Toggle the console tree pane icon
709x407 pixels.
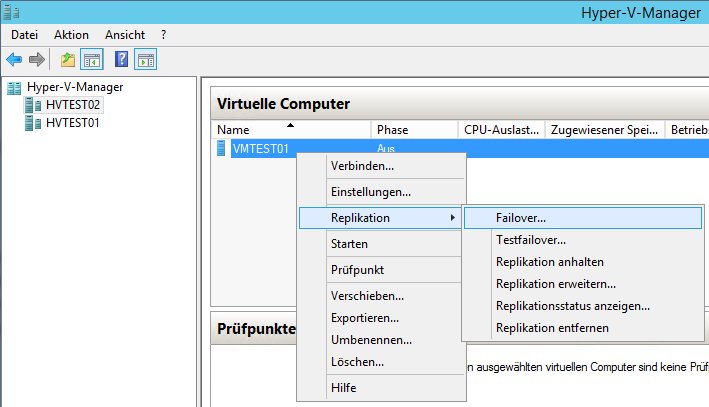91,60
